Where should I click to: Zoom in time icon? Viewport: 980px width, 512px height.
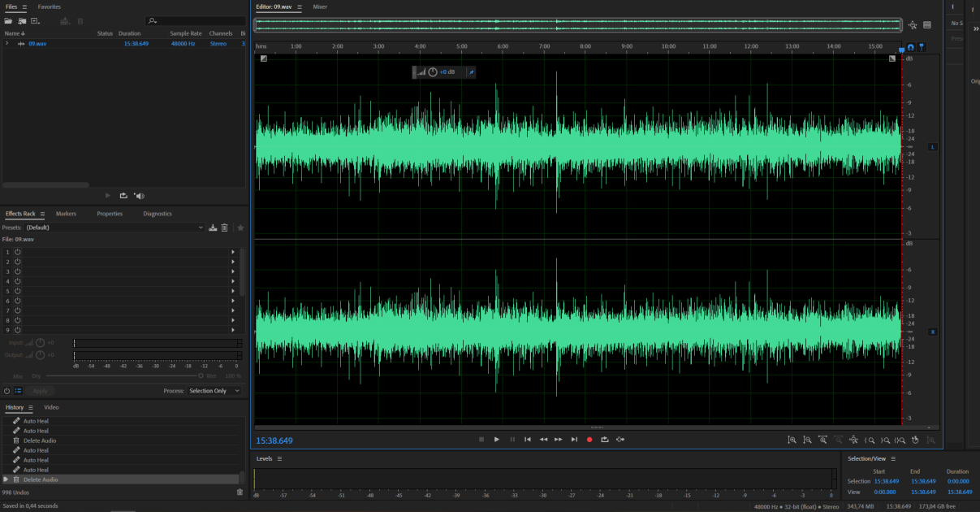pos(822,440)
